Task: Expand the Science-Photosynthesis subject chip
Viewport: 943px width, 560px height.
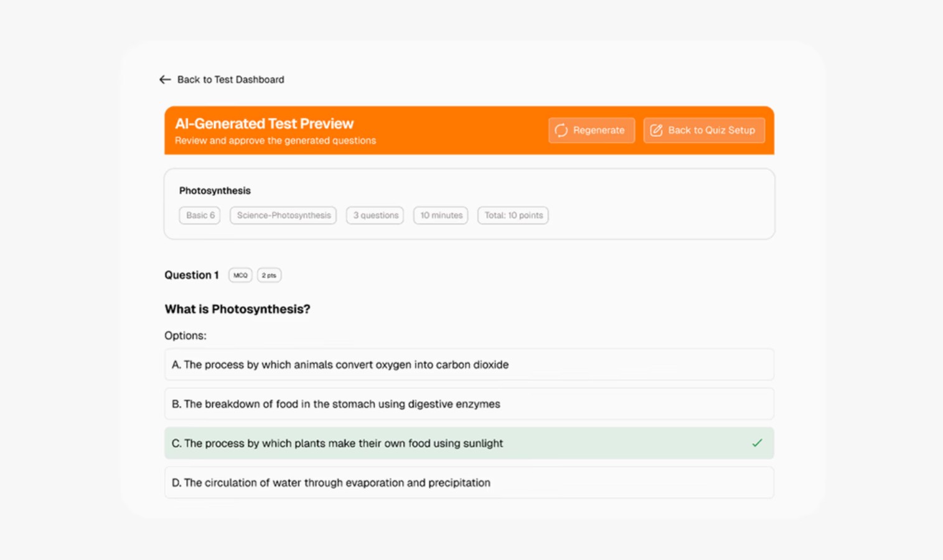Action: 283,215
